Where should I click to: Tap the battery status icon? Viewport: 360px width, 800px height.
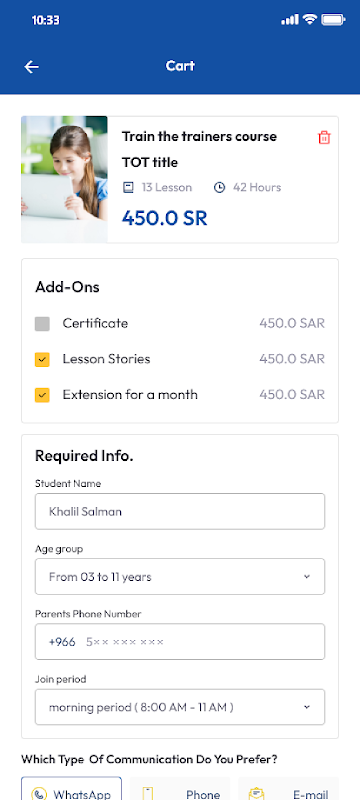(x=333, y=19)
